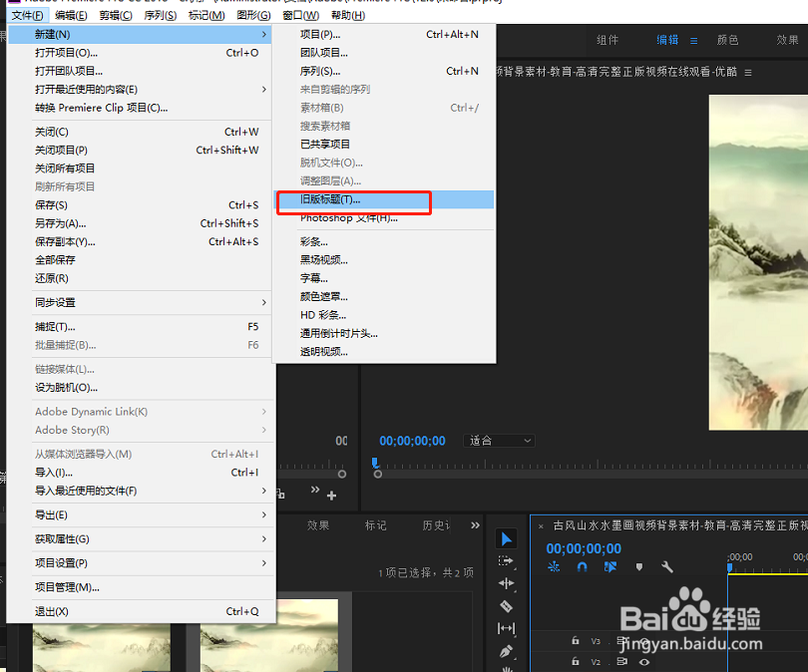Image resolution: width=808 pixels, height=672 pixels.
Task: Click source monitor zoom scrollbar handle
Action: (341, 474)
